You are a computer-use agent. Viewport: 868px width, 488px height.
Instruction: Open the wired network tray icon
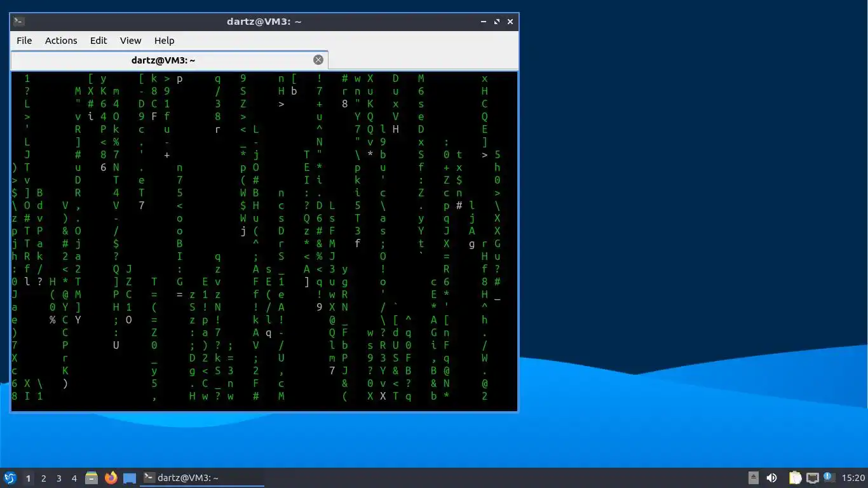point(812,478)
